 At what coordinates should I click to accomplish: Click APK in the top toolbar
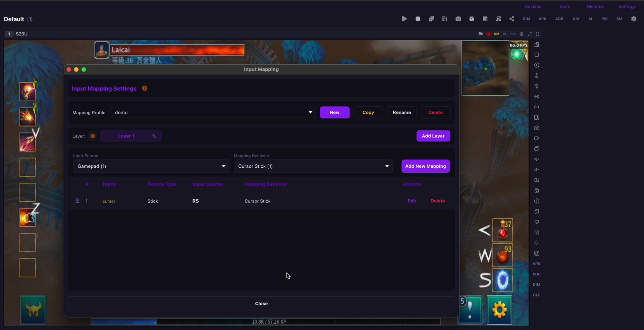[543, 19]
